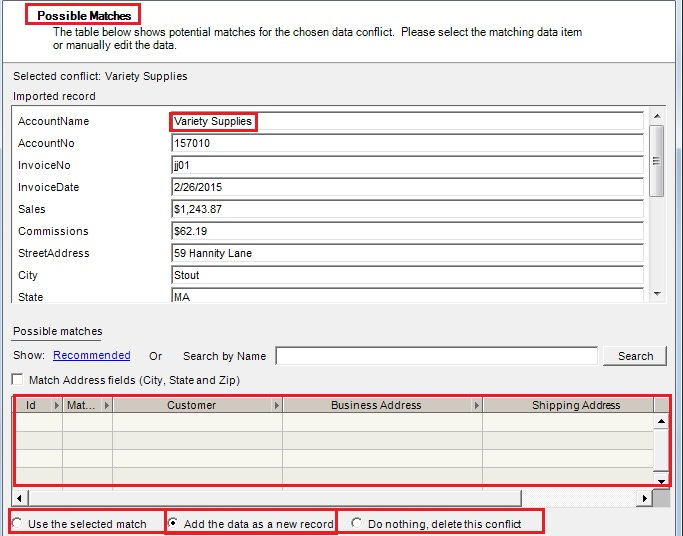This screenshot has height=536, width=683.
Task: Open the Mat... column arrow menu
Action: point(107,405)
